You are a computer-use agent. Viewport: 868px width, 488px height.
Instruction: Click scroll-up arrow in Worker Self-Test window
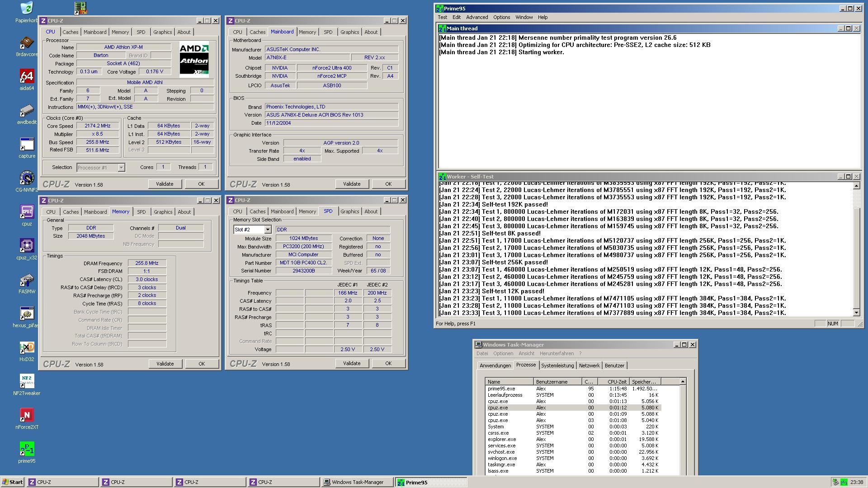(856, 186)
